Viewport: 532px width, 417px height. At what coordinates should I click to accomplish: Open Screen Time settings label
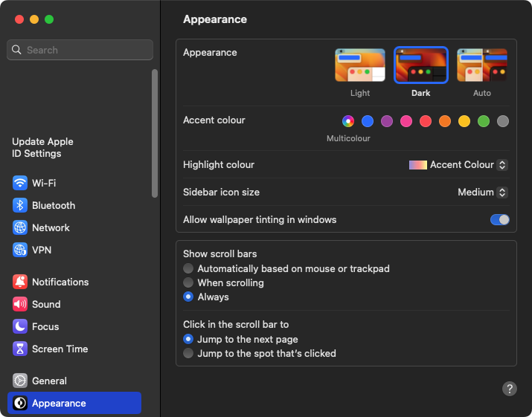(60, 349)
